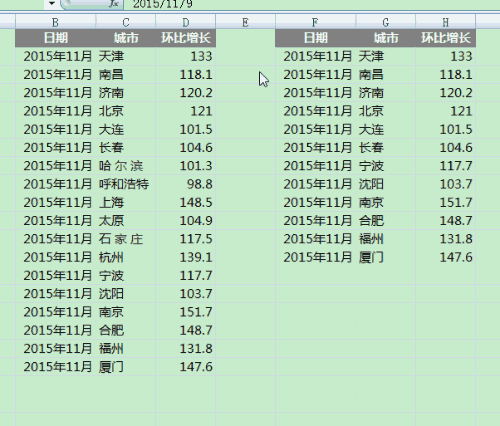
Task: Select 厦门 in column G
Action: click(386, 257)
